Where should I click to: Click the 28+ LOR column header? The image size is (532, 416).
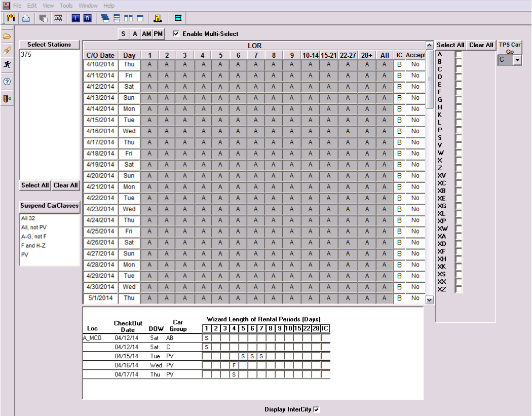click(367, 55)
